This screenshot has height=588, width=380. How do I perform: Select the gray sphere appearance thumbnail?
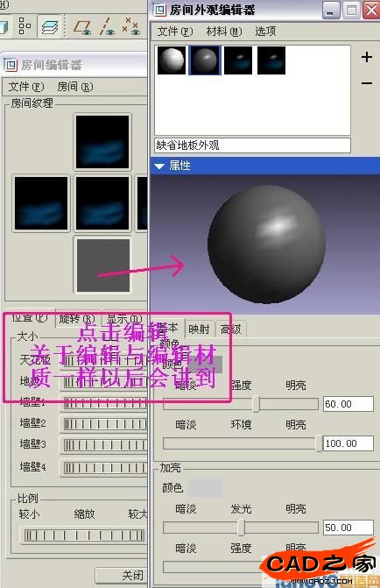(205, 60)
